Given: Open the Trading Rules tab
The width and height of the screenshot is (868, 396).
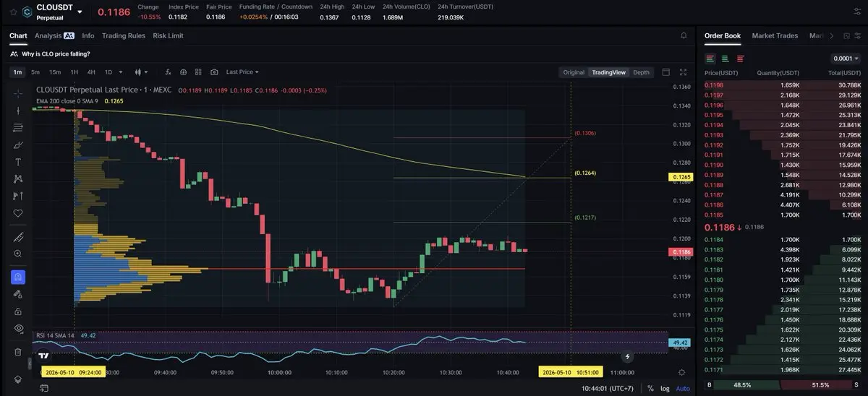Looking at the screenshot, I should tap(123, 35).
